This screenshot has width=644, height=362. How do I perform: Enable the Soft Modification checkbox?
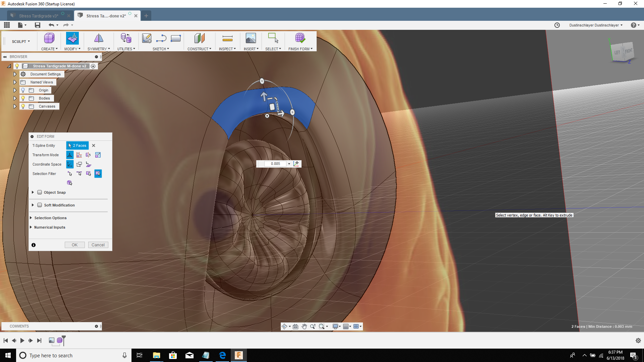(40, 205)
